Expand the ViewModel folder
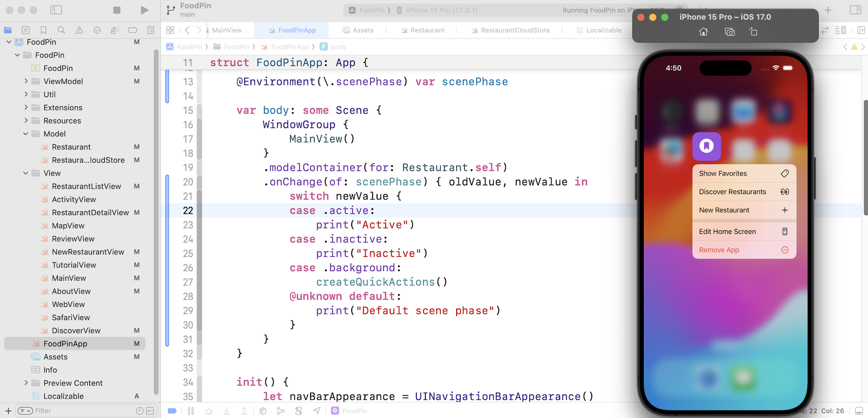The width and height of the screenshot is (868, 418). (x=26, y=81)
